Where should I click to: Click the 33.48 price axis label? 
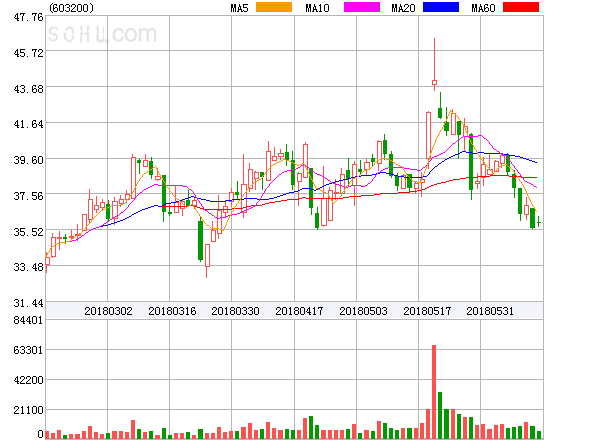tap(28, 267)
